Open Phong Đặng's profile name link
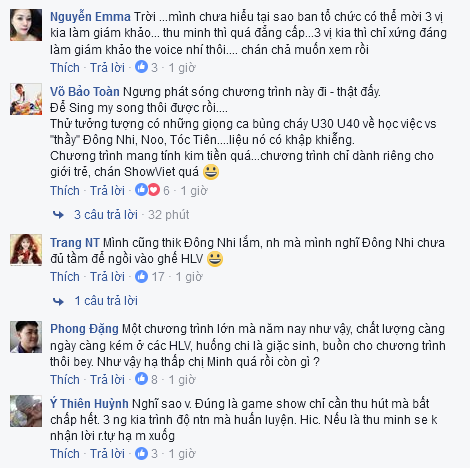Image resolution: width=470 pixels, height=468 pixels. point(84,329)
